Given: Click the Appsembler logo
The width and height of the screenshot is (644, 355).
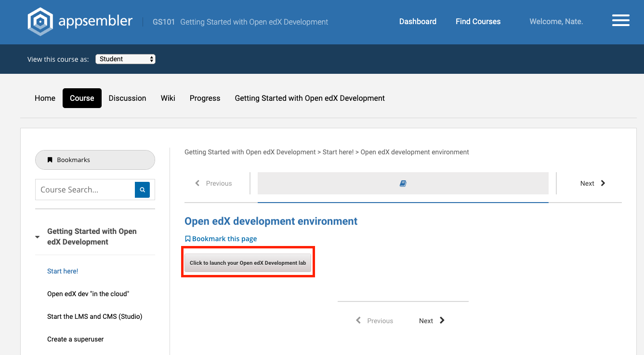Looking at the screenshot, I should [80, 21].
